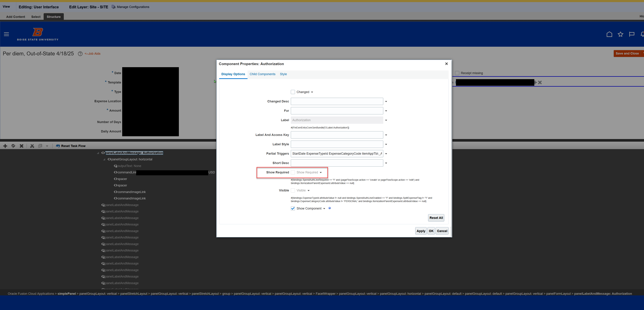The height and width of the screenshot is (310, 644).
Task: Open dropdown arrow next to Show Component
Action: pos(324,209)
